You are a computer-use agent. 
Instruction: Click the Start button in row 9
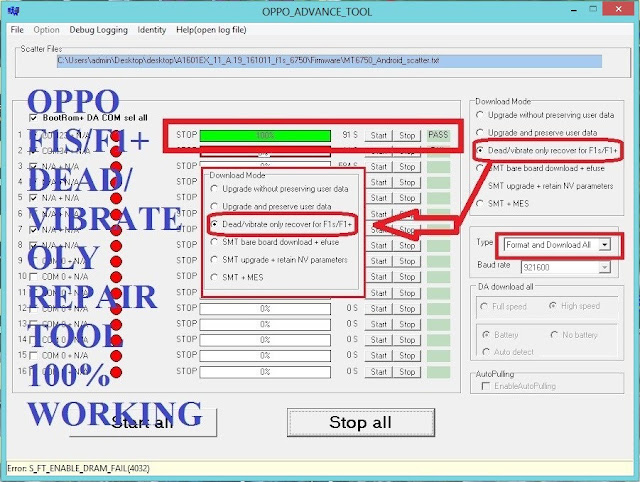pos(378,261)
